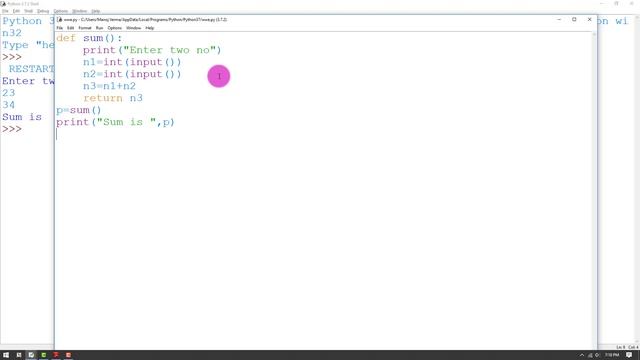Screen dimensions: 640x360
Task: Click the 'n2=int(input())' line
Action: click(132, 74)
